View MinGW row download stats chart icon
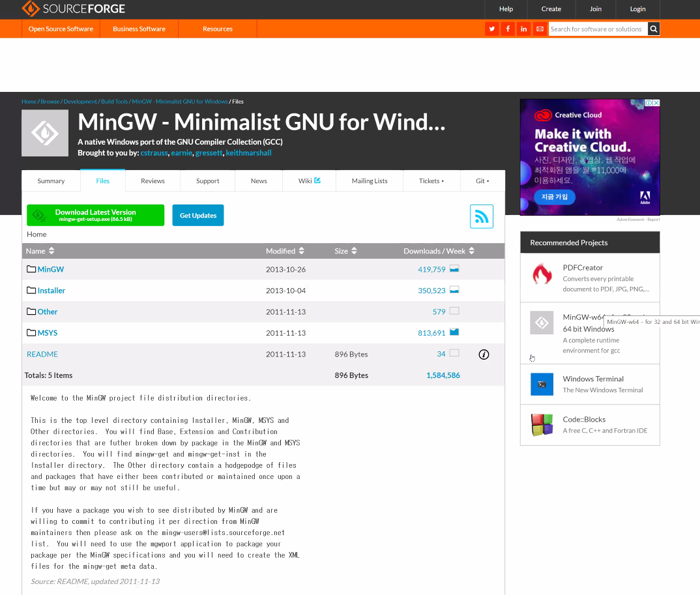This screenshot has width=700, height=595. [454, 268]
